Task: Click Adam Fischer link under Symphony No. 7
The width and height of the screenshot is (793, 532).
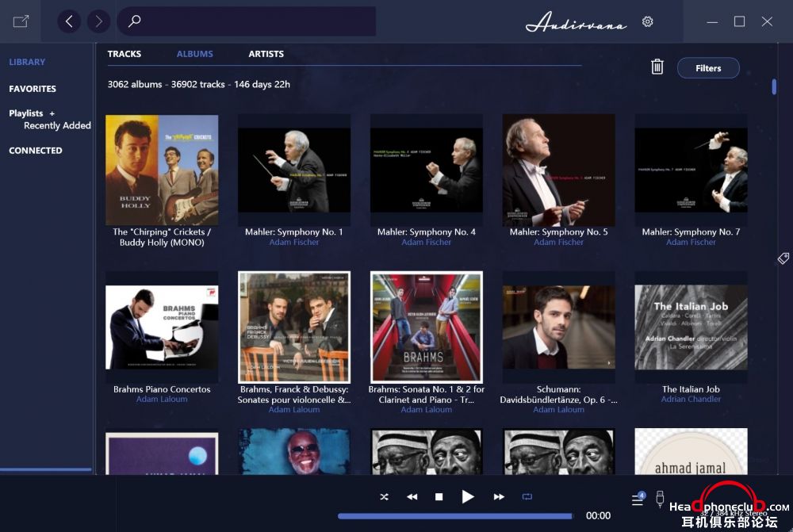Action: (691, 243)
